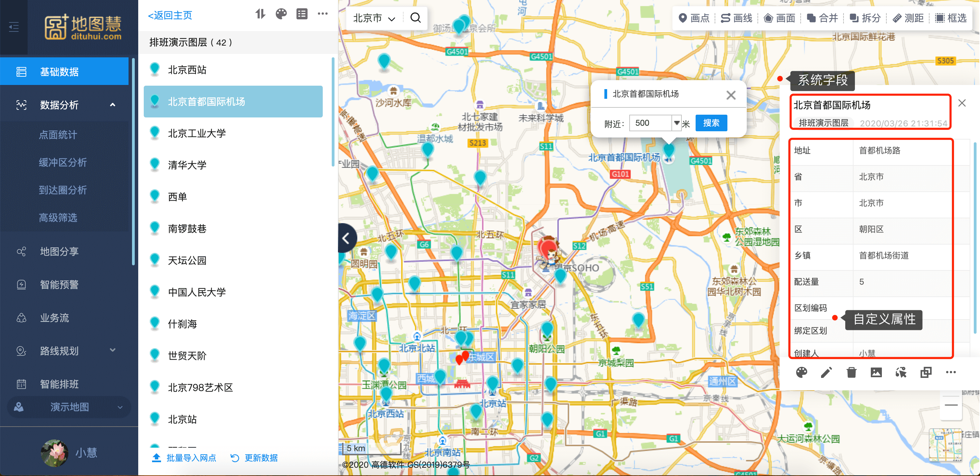Select 什刹海 in the layer list

click(233, 324)
